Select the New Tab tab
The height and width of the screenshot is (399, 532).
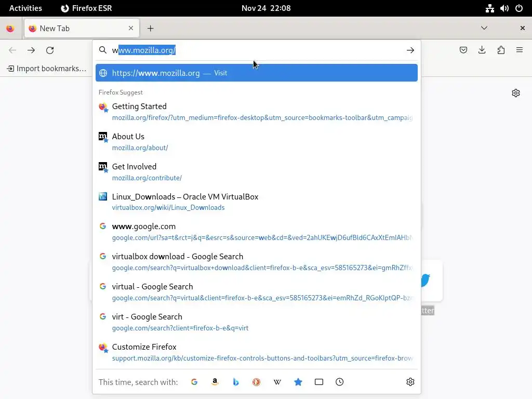(82, 29)
